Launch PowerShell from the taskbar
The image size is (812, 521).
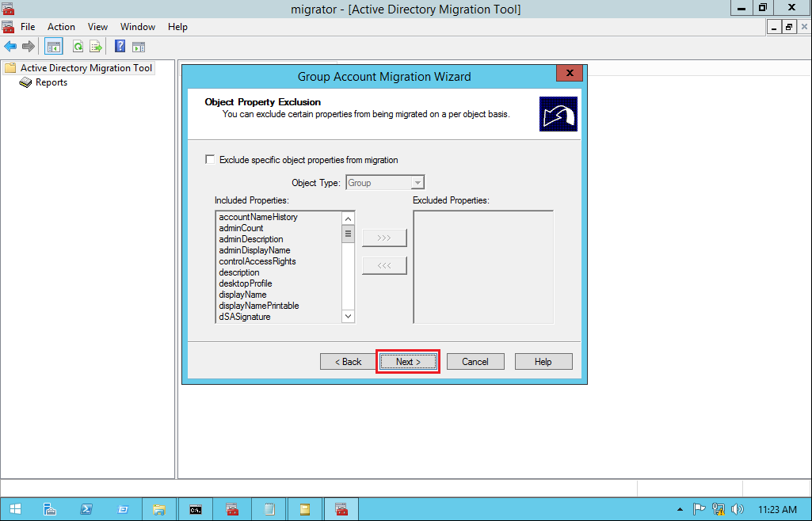(x=86, y=510)
